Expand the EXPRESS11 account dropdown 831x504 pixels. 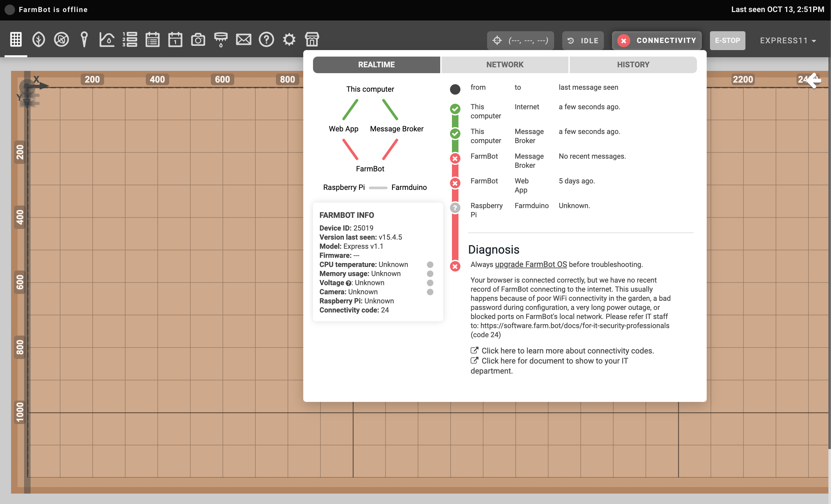click(x=787, y=40)
